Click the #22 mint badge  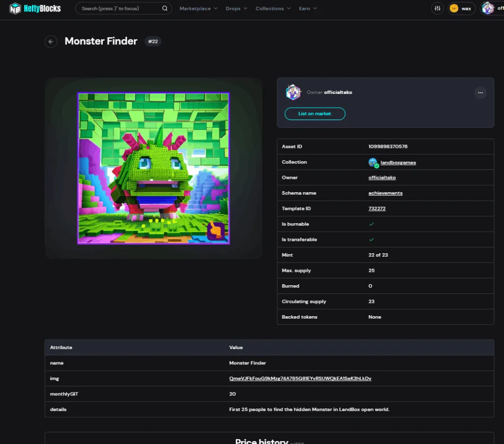[153, 41]
